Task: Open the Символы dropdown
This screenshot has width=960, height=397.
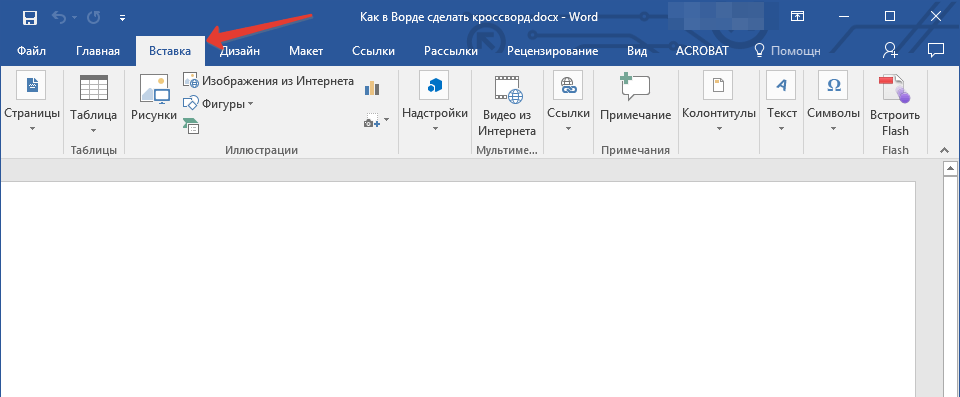Action: tap(833, 102)
